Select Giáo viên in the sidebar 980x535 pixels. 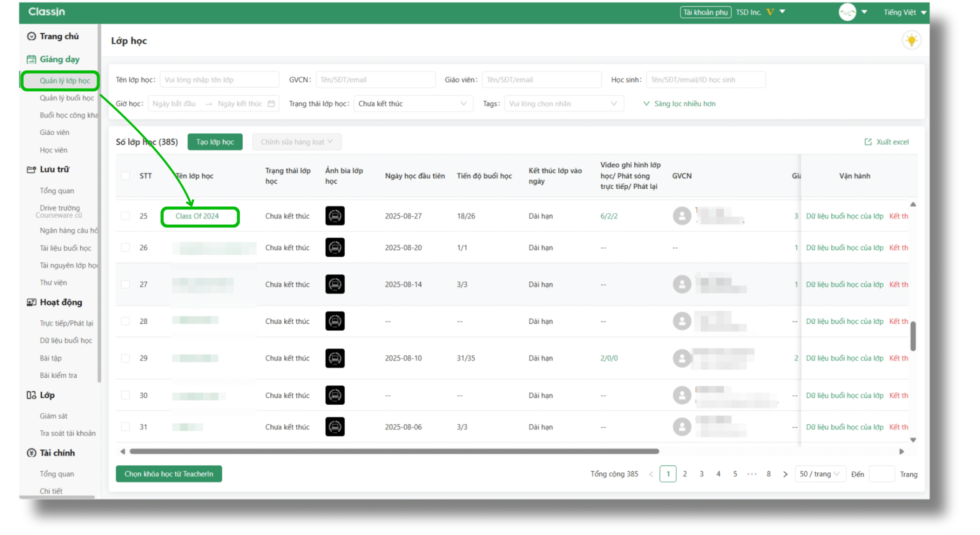(x=54, y=132)
